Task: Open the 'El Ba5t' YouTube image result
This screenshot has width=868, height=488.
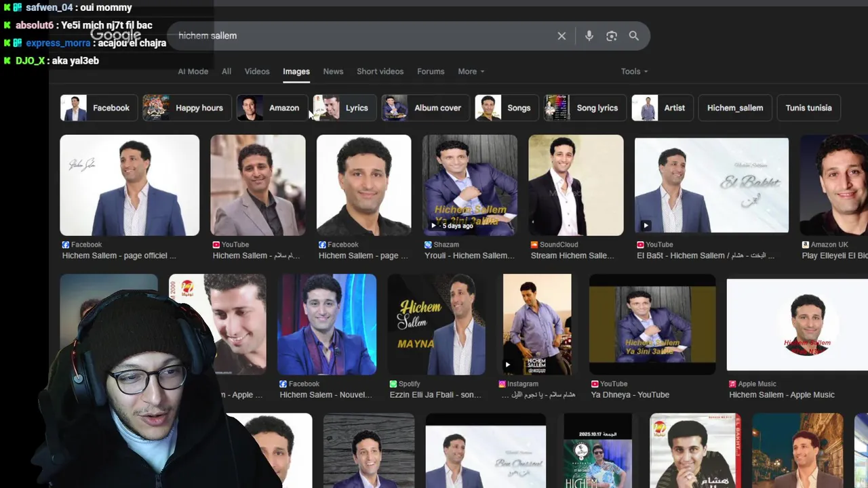Action: [x=711, y=185]
